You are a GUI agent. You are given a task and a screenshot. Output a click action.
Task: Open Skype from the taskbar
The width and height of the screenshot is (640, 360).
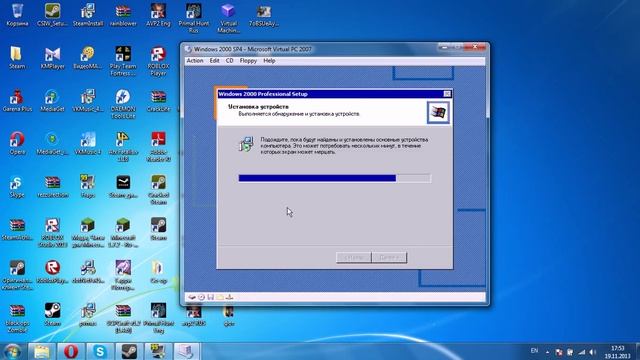100,351
